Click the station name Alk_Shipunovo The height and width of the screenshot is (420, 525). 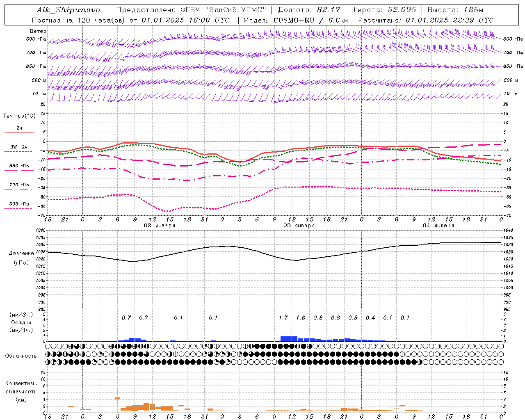click(x=68, y=10)
